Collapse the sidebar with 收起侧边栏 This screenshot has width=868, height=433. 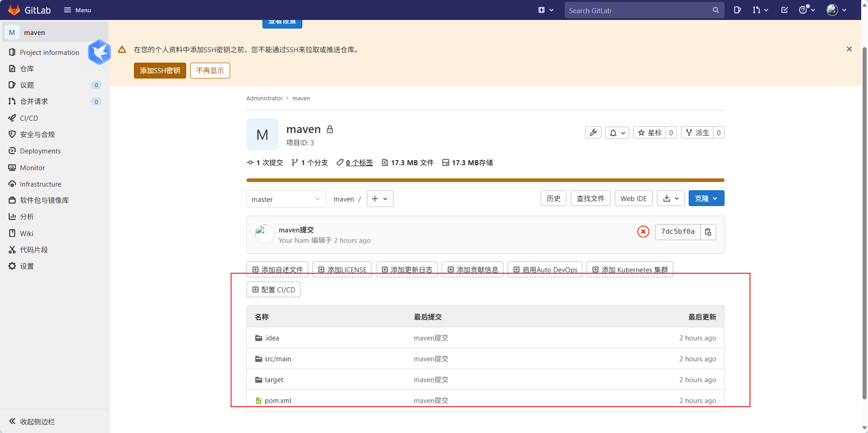36,422
